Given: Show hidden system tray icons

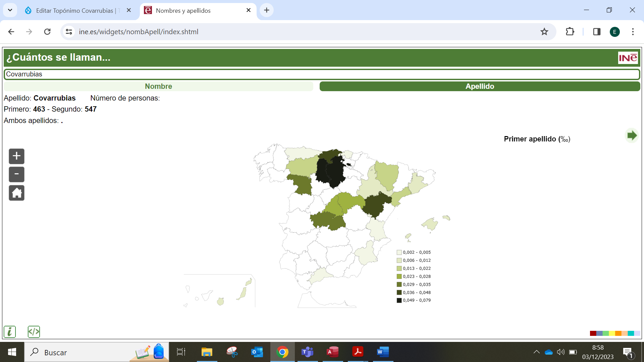Looking at the screenshot, I should click(536, 352).
